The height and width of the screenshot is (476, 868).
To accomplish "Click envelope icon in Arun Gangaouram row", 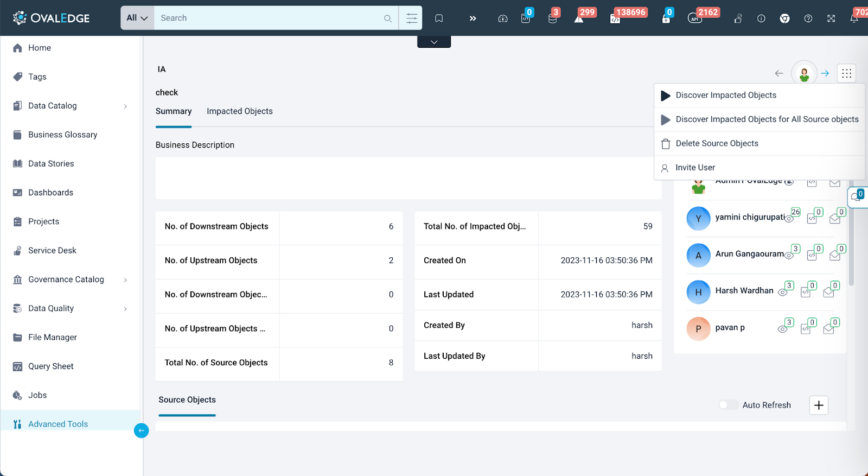I will click(x=835, y=255).
